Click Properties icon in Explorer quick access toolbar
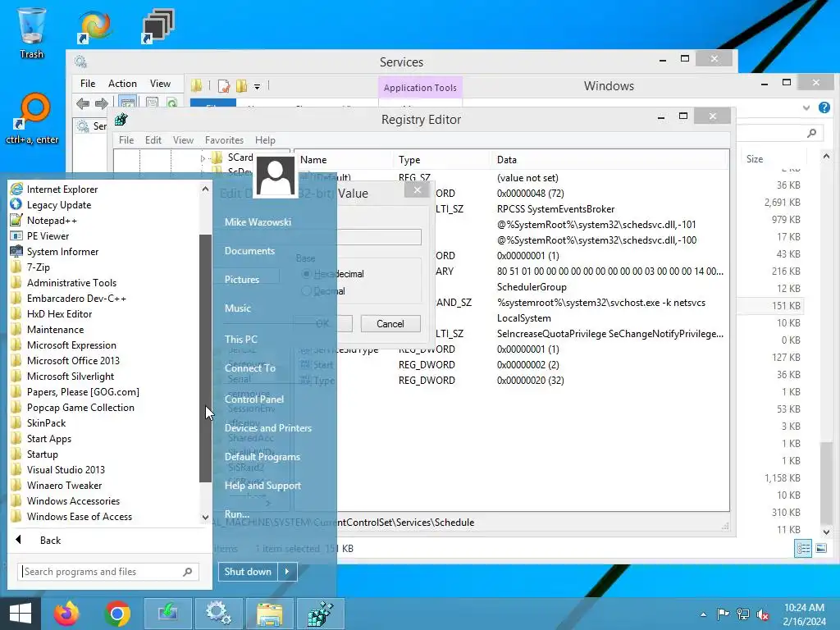 (x=224, y=85)
